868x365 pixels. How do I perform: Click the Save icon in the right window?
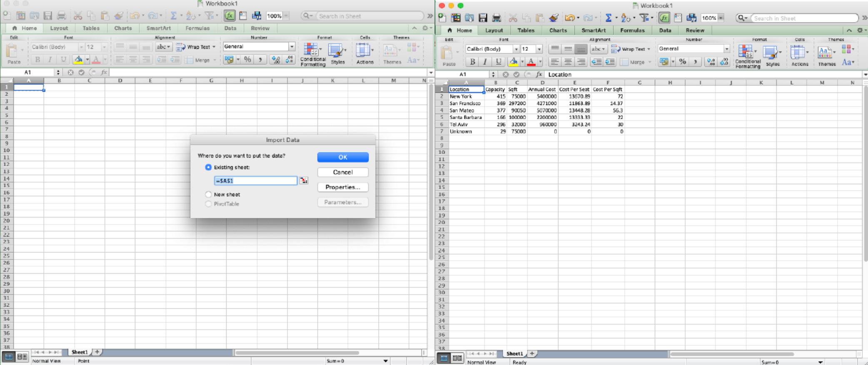tap(483, 18)
